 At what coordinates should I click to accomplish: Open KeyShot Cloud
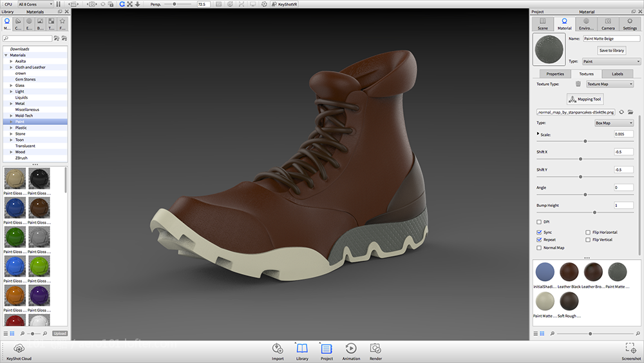19,349
